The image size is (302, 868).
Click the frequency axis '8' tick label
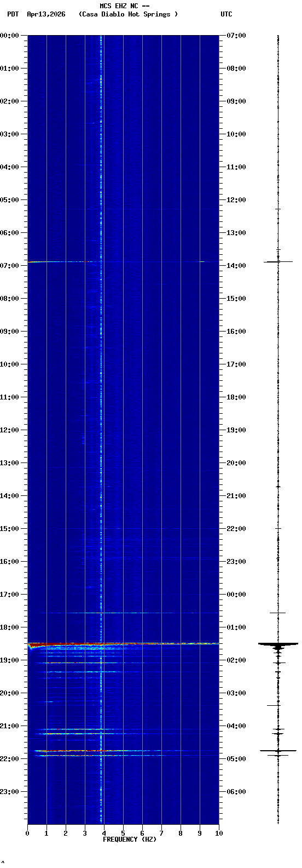tap(181, 833)
